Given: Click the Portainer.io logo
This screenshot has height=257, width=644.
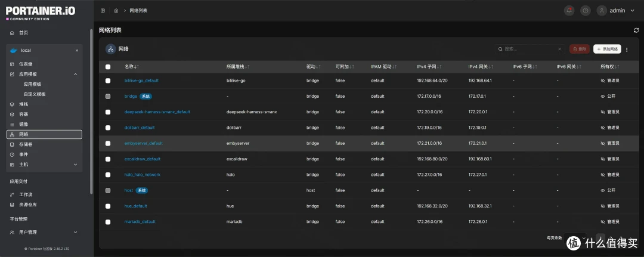Looking at the screenshot, I should click(x=41, y=13).
